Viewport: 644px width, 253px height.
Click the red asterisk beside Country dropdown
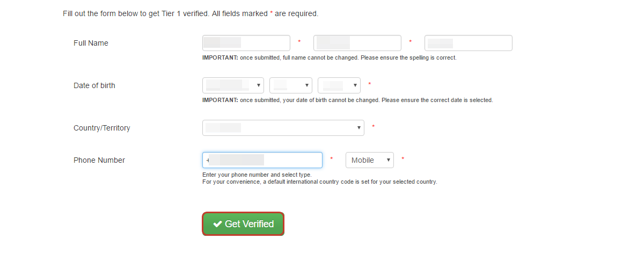tap(373, 127)
